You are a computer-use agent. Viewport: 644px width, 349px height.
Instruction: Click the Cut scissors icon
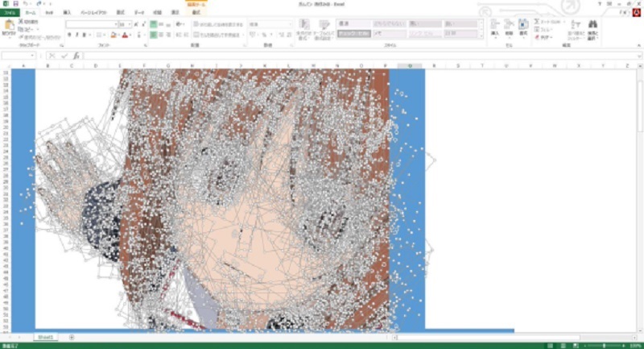coord(21,22)
